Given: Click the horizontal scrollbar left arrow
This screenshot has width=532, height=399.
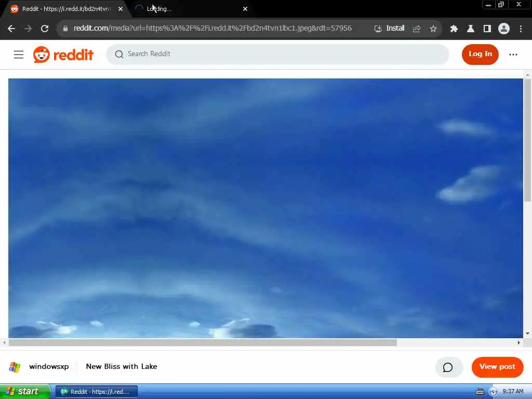Looking at the screenshot, I should [x=4, y=343].
